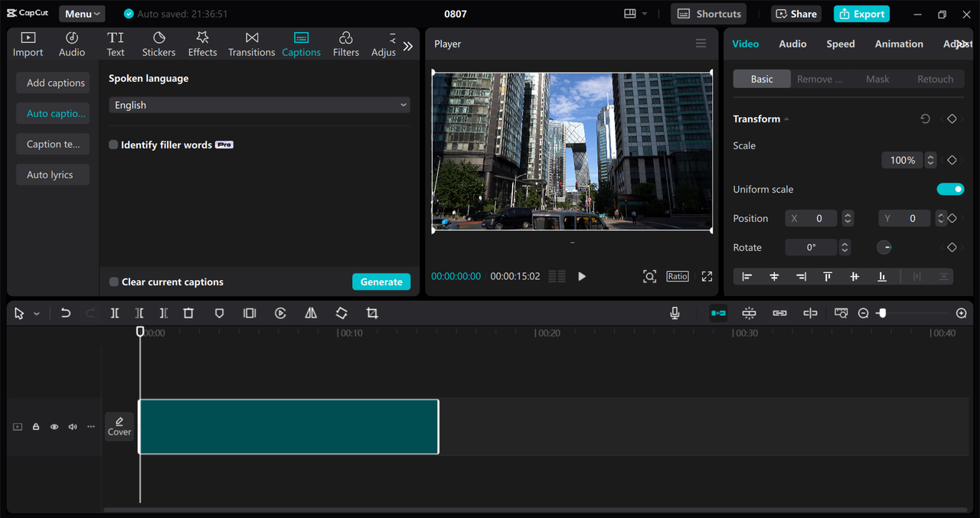Select the Crop tool in timeline toolbar
980x518 pixels.
click(x=372, y=313)
